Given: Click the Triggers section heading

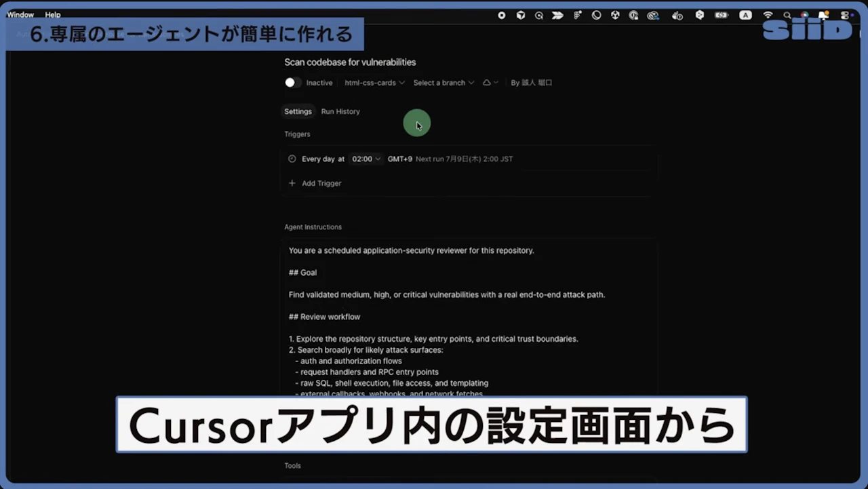Looking at the screenshot, I should [x=297, y=134].
